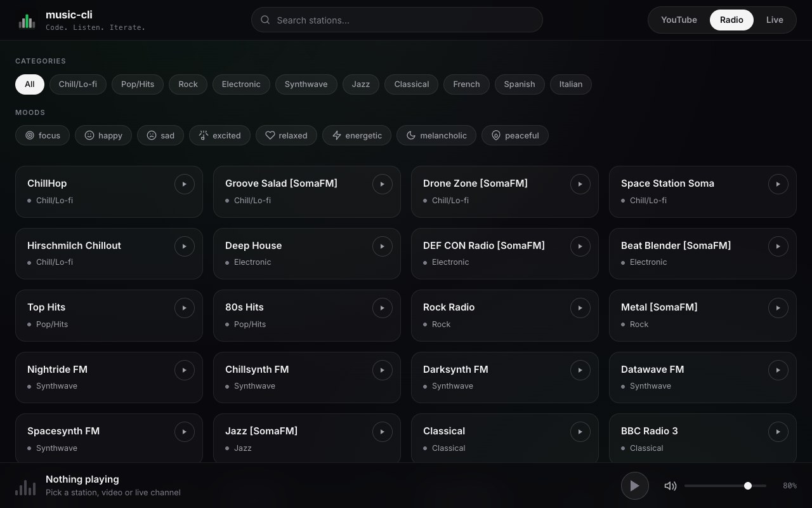
Task: Start the Deep House station
Action: pos(383,246)
